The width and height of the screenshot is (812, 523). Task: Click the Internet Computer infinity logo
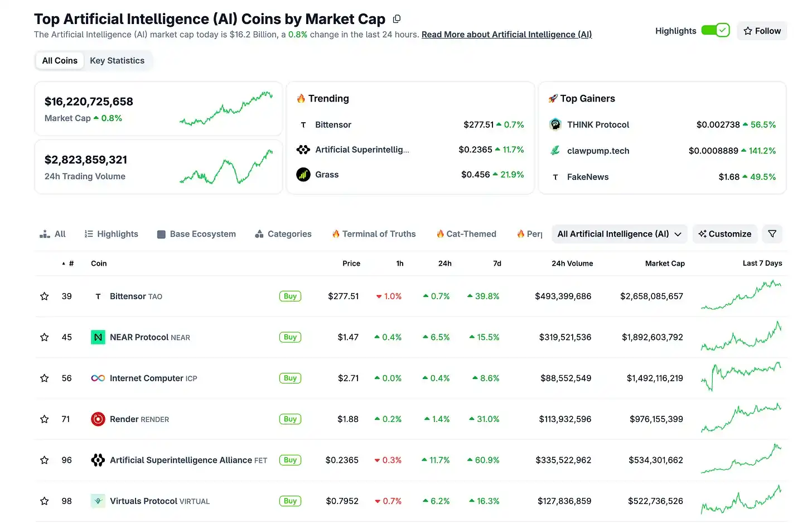(98, 378)
